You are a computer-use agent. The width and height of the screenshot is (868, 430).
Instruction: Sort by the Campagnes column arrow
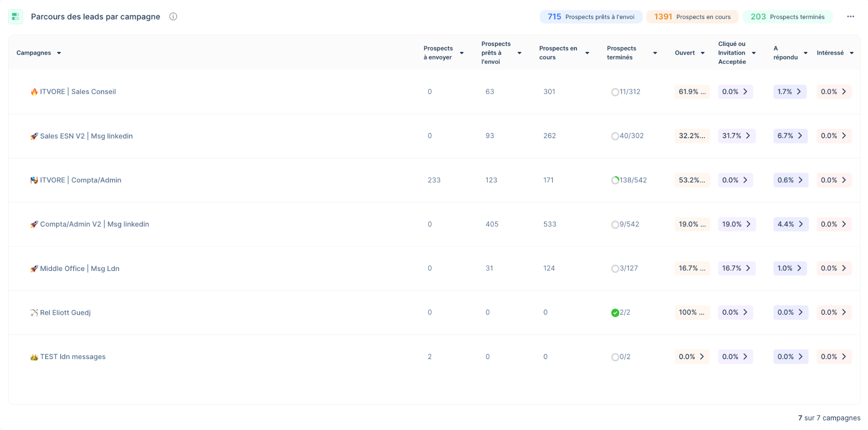pyautogui.click(x=59, y=53)
